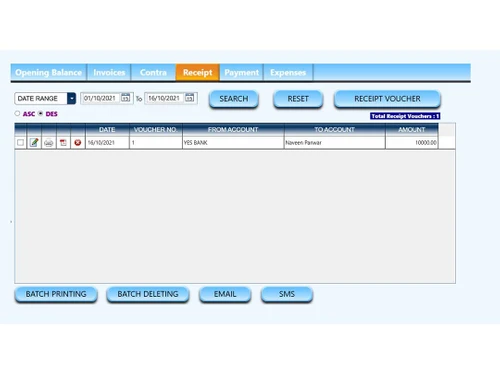Delete voucher with red cross icon
This screenshot has width=500, height=375.
pyautogui.click(x=78, y=143)
